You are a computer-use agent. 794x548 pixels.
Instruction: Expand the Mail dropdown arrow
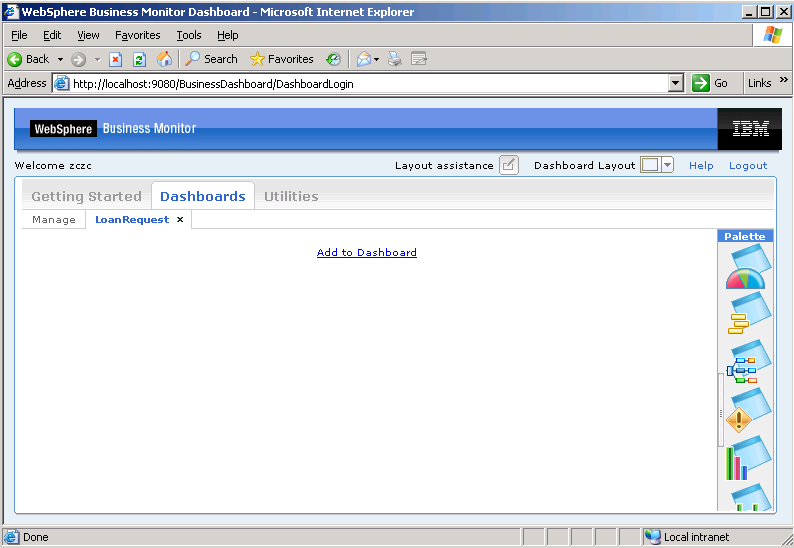click(x=376, y=59)
